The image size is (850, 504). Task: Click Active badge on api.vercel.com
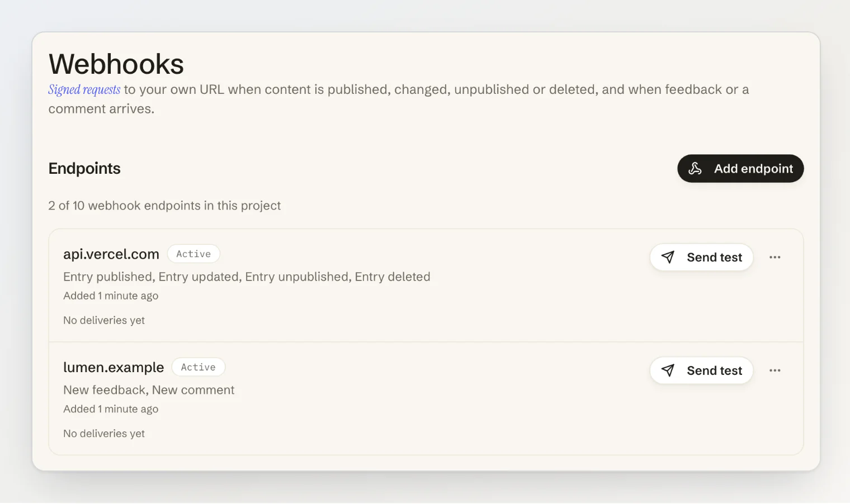tap(193, 254)
